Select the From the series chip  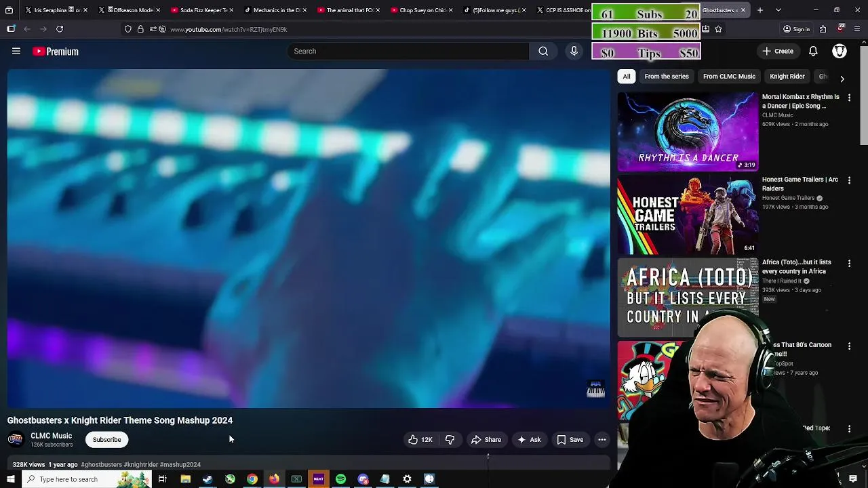667,77
